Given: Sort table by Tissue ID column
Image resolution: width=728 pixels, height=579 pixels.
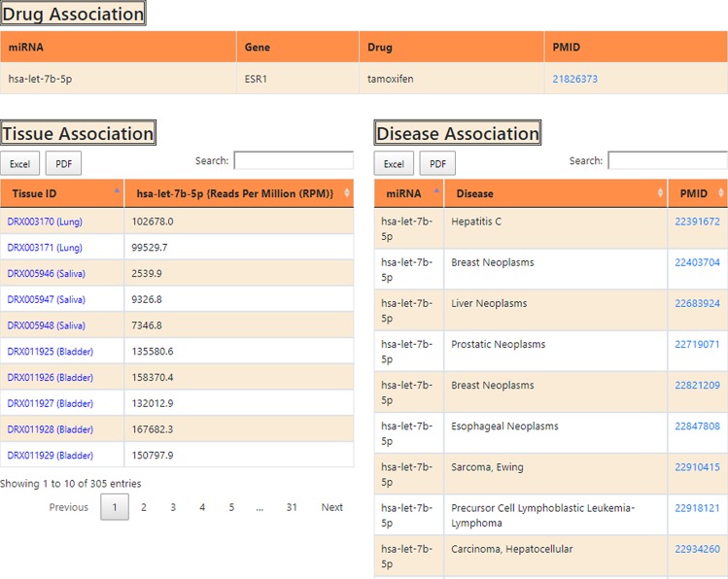Looking at the screenshot, I should tap(62, 193).
